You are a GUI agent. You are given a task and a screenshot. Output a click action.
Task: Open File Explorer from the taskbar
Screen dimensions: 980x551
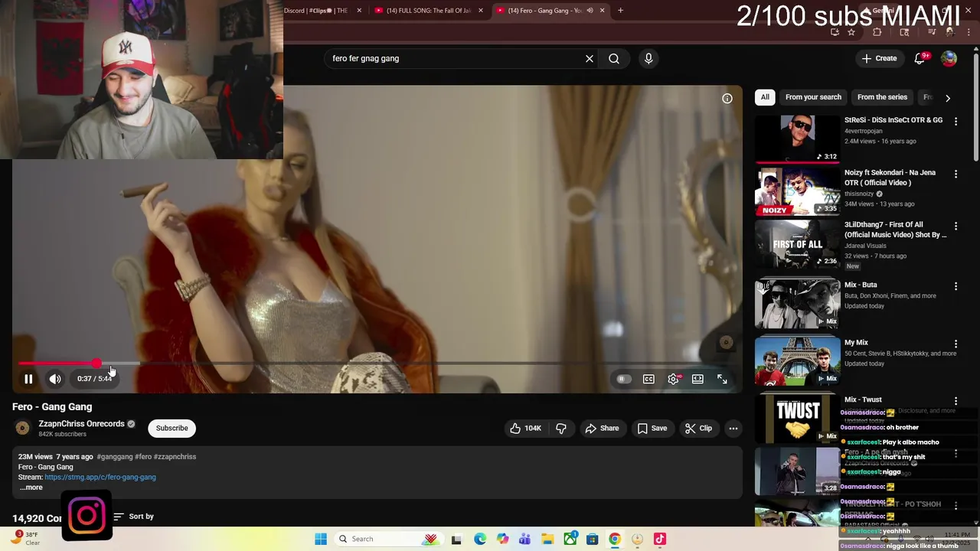click(x=547, y=539)
